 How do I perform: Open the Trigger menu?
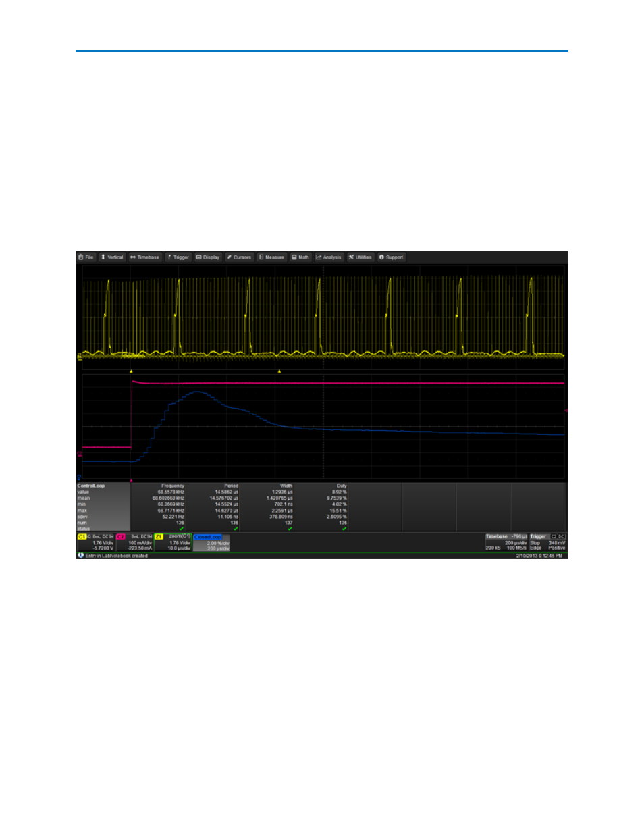178,257
